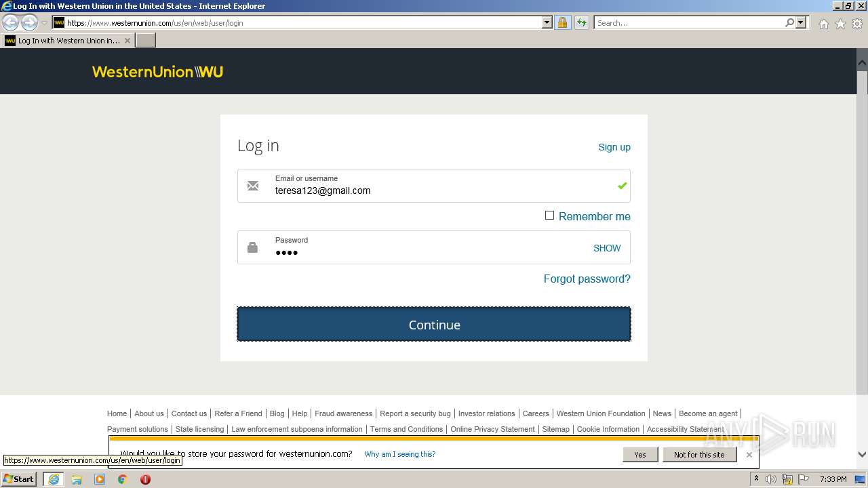Open the Why am I seeing this? link
The width and height of the screenshot is (868, 488).
coord(400,454)
